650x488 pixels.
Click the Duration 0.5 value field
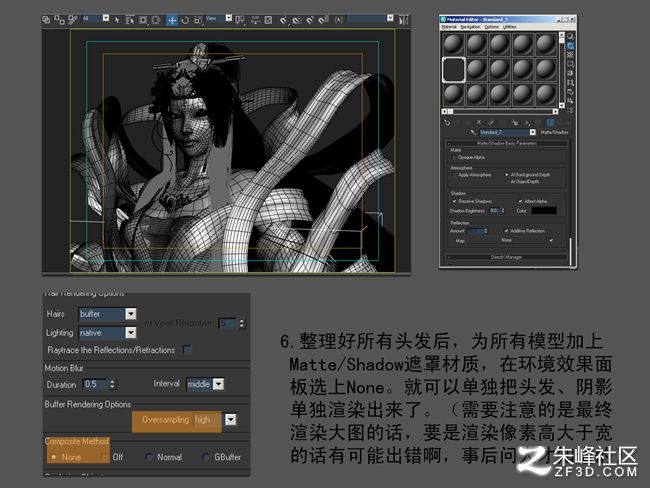click(95, 384)
